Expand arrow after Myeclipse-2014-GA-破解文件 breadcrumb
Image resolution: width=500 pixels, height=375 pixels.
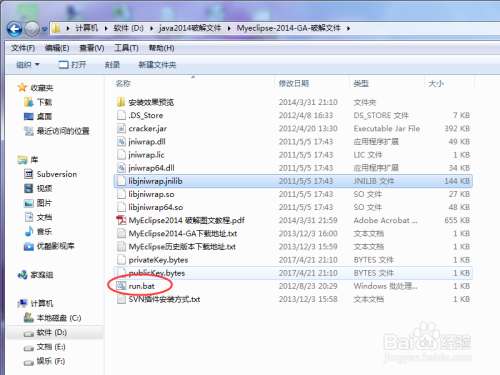348,28
